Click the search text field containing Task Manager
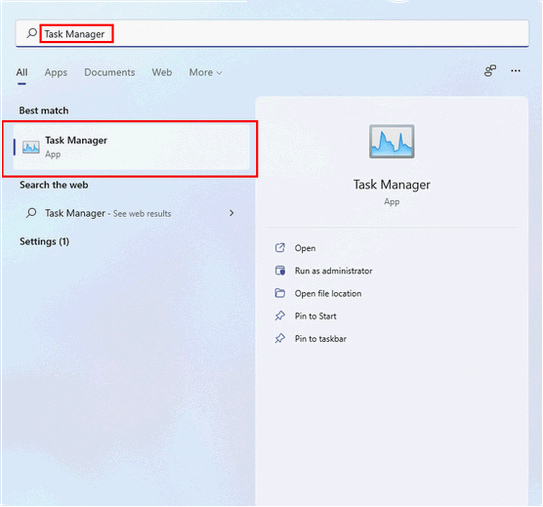543x507 pixels. click(272, 33)
